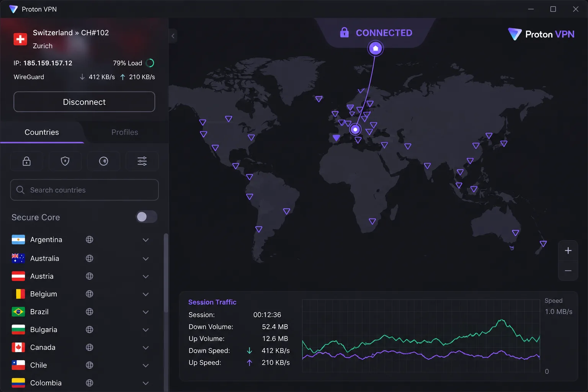This screenshot has width=588, height=392.
Task: Zoom in the map with plus
Action: click(x=568, y=250)
